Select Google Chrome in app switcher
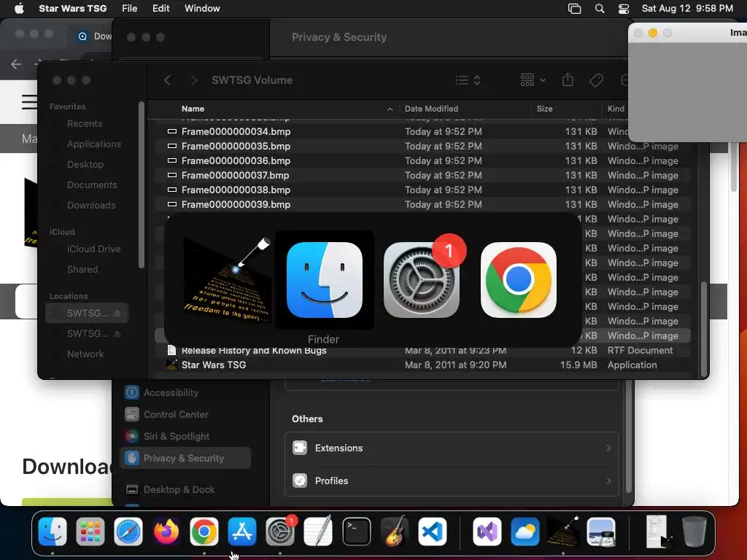The height and width of the screenshot is (560, 747). click(519, 280)
